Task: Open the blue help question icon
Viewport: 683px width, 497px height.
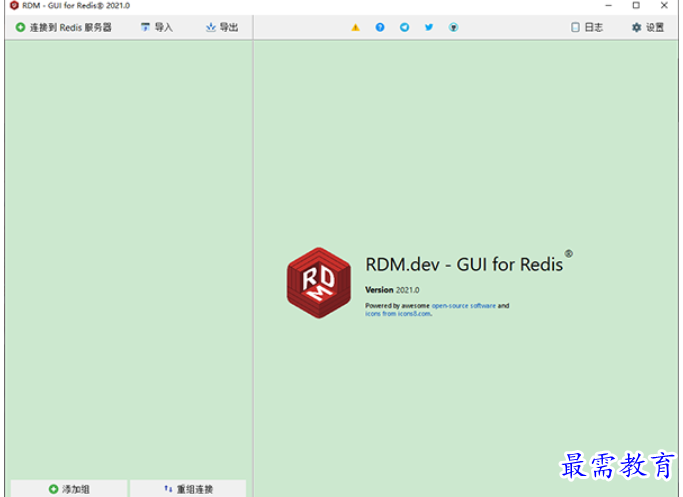Action: pos(380,27)
